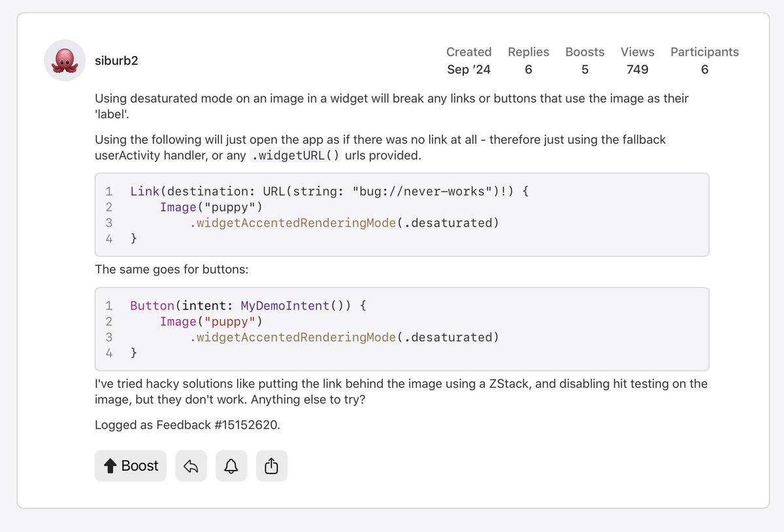Click the first .widgetAccentedRenderingMode line

click(344, 223)
